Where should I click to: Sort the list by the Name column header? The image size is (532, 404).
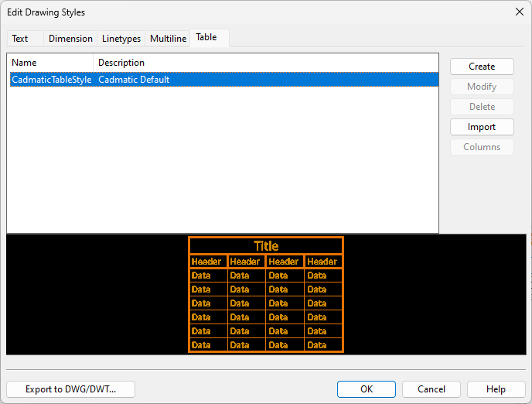49,63
